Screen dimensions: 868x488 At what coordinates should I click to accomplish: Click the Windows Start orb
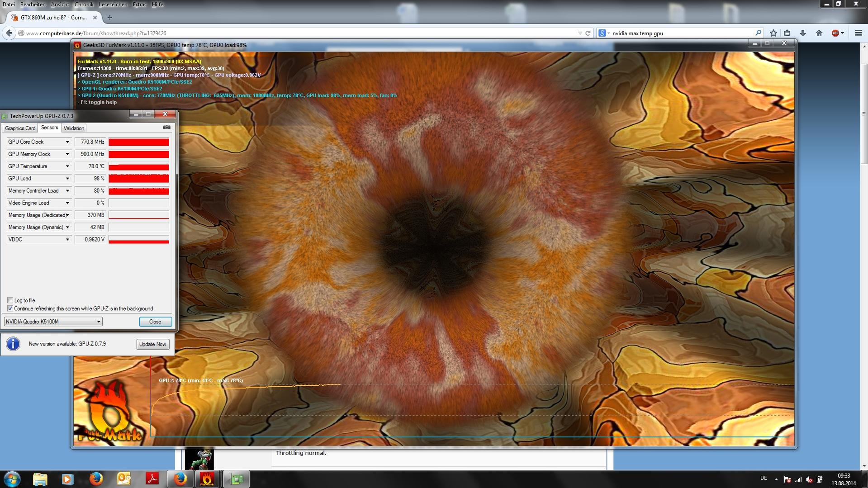click(x=12, y=479)
